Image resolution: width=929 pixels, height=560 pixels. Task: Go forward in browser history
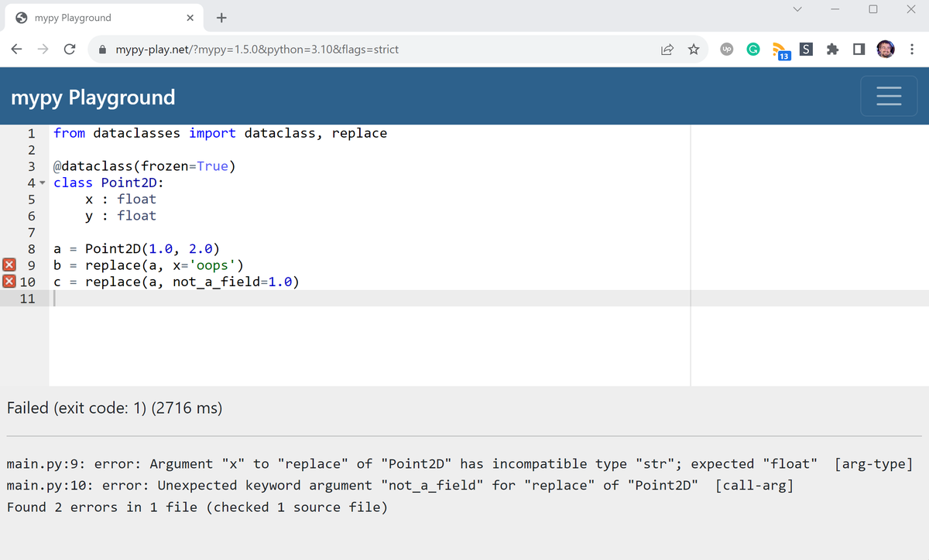pyautogui.click(x=43, y=50)
